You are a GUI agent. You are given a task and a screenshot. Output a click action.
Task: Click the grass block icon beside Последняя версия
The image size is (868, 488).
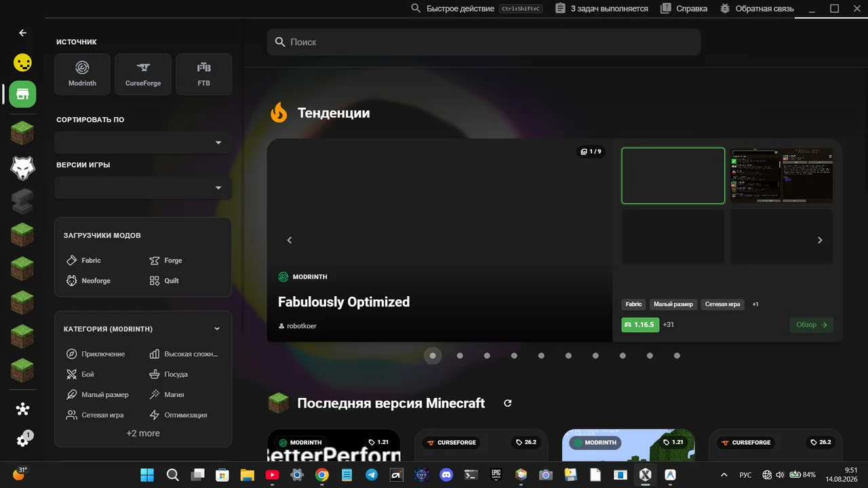click(x=278, y=403)
